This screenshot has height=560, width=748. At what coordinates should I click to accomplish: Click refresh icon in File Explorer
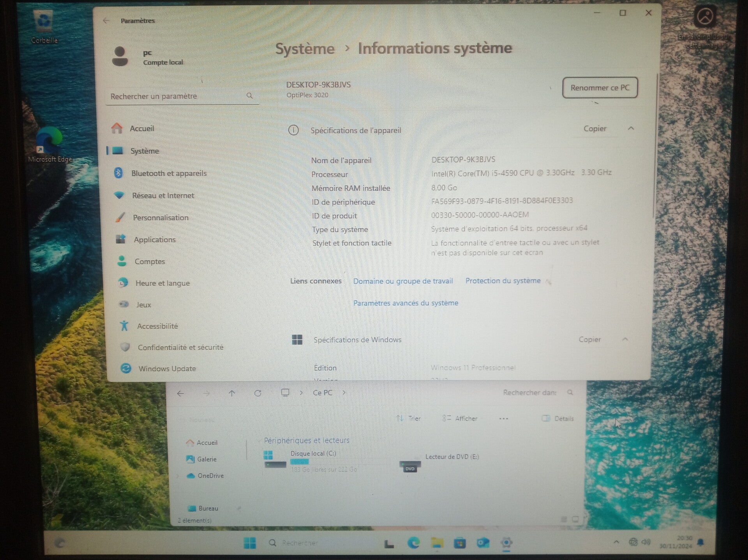click(x=258, y=393)
